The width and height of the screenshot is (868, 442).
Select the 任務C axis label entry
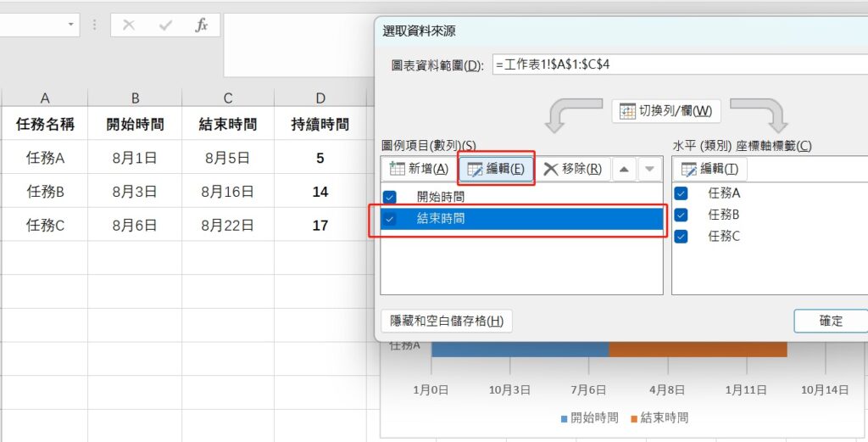[724, 237]
